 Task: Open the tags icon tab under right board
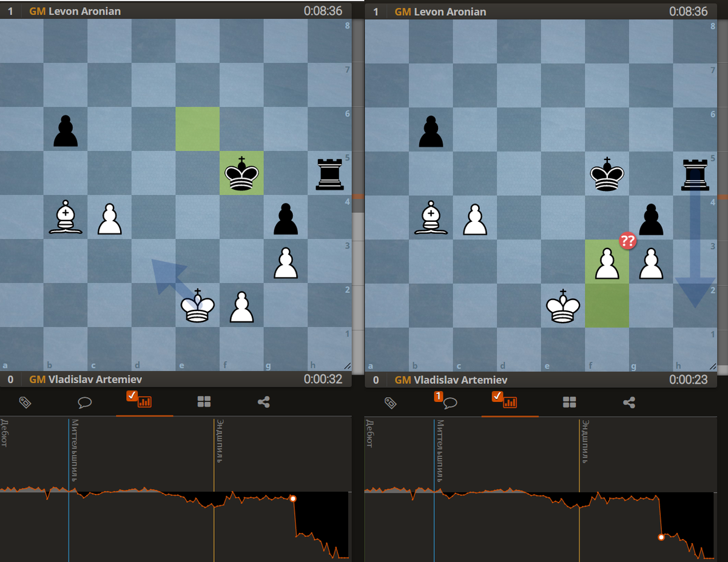coord(391,403)
